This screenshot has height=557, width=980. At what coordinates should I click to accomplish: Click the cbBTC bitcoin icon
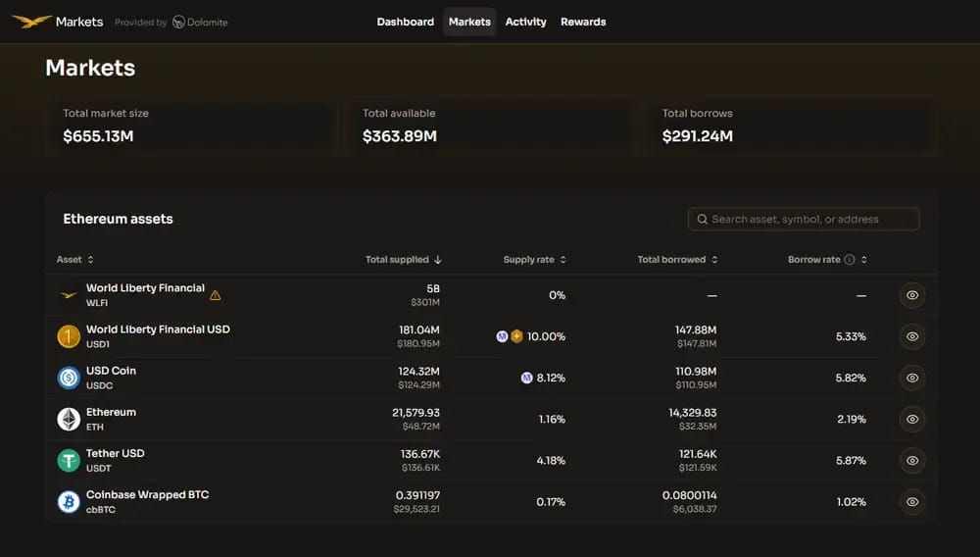coord(69,501)
